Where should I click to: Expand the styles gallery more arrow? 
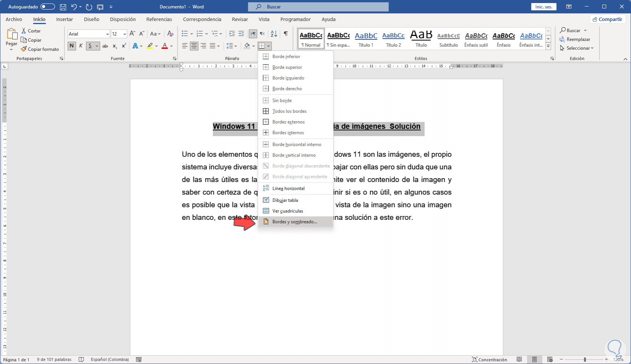coord(548,46)
